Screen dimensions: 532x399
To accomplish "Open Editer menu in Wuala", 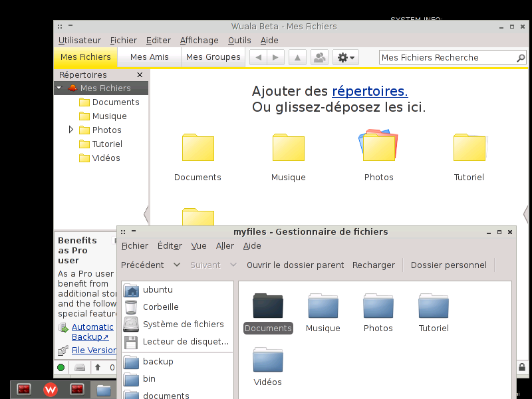I will point(158,41).
